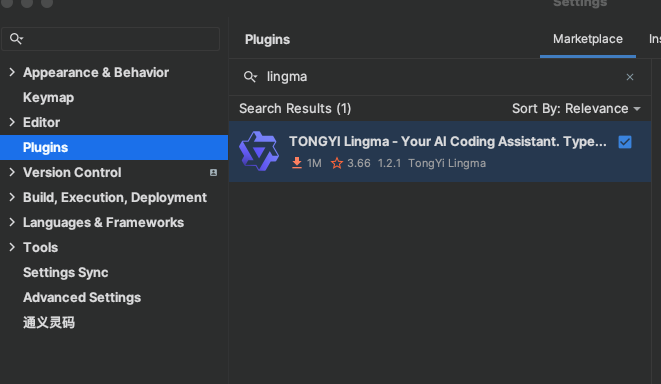Click the download count arrow icon
The height and width of the screenshot is (384, 661).
(x=297, y=163)
